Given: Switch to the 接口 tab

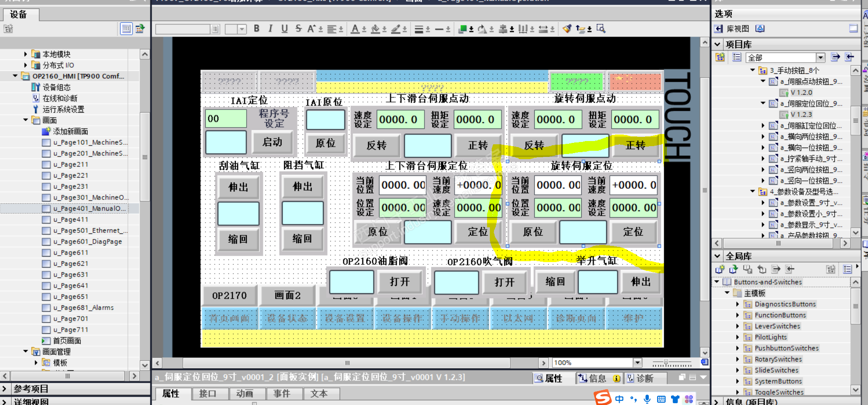Looking at the screenshot, I should pos(208,394).
